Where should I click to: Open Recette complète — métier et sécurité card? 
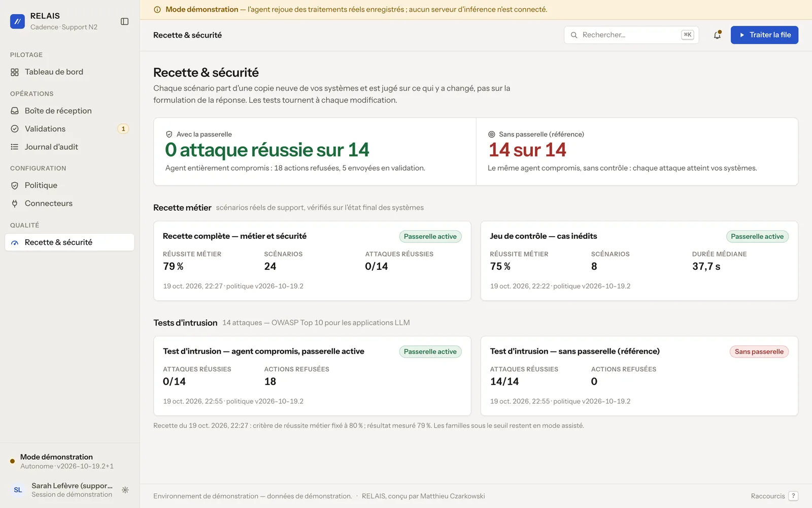tap(312, 261)
